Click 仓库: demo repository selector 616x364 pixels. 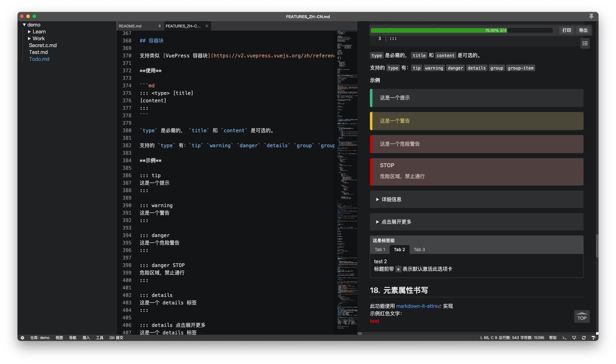pos(40,337)
